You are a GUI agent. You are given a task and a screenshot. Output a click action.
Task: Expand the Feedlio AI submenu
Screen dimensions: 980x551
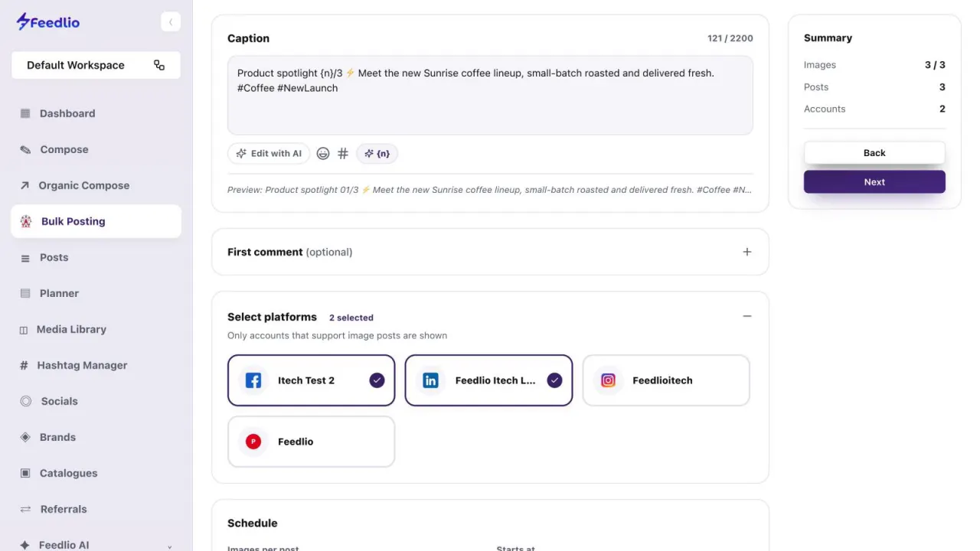169,546
